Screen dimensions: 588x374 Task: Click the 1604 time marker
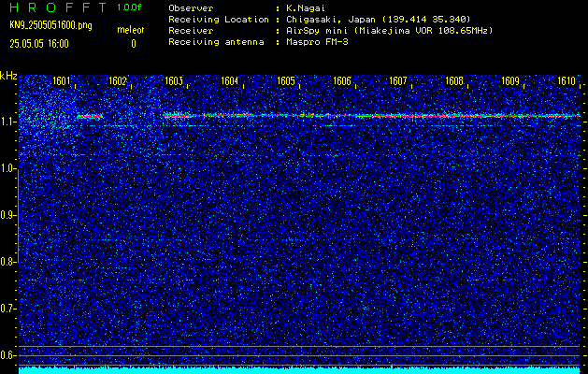pyautogui.click(x=230, y=81)
